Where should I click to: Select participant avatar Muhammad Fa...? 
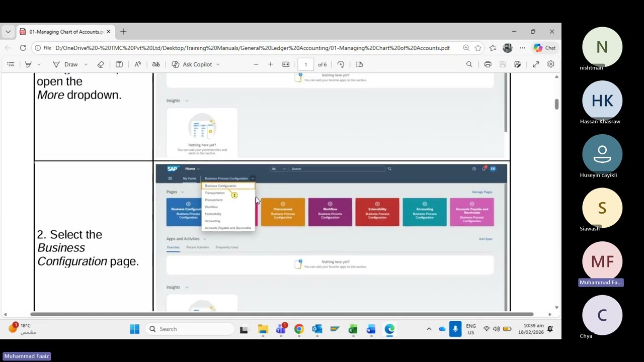(x=602, y=261)
